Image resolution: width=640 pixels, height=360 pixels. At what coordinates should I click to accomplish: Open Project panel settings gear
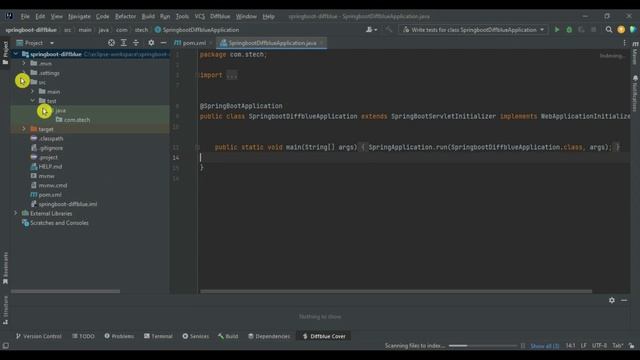tap(151, 43)
